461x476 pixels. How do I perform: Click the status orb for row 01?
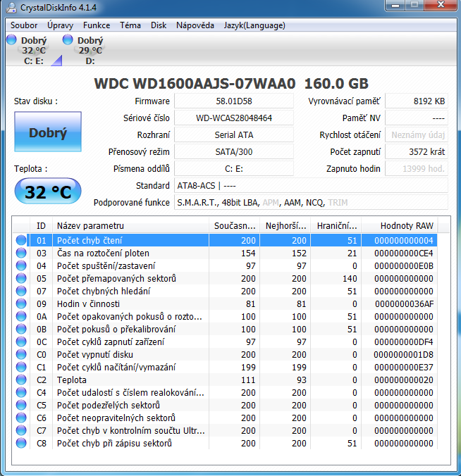(21, 240)
